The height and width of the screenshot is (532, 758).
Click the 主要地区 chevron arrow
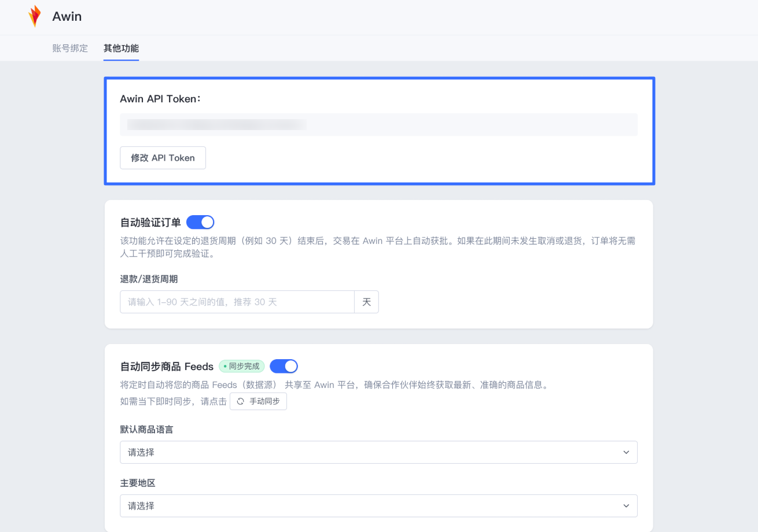coord(626,506)
